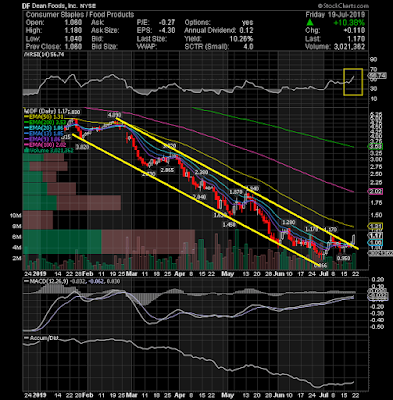Select the date Friday 19-Jul-2019
Image resolution: width=393 pixels, height=400 pixels.
pos(335,14)
